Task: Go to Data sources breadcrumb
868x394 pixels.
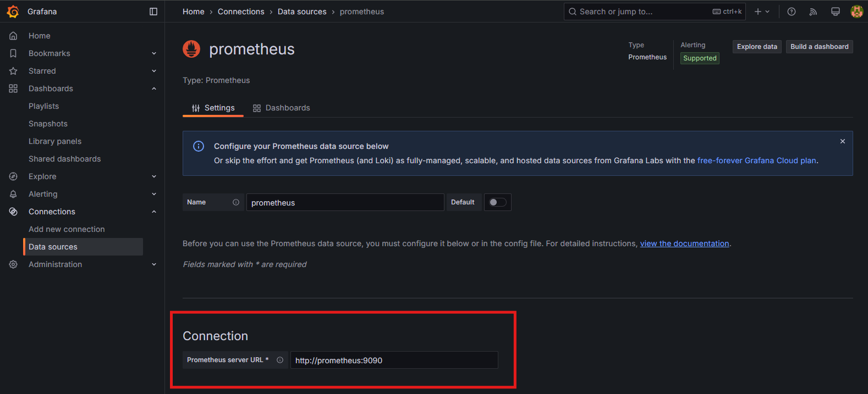Action: click(302, 12)
